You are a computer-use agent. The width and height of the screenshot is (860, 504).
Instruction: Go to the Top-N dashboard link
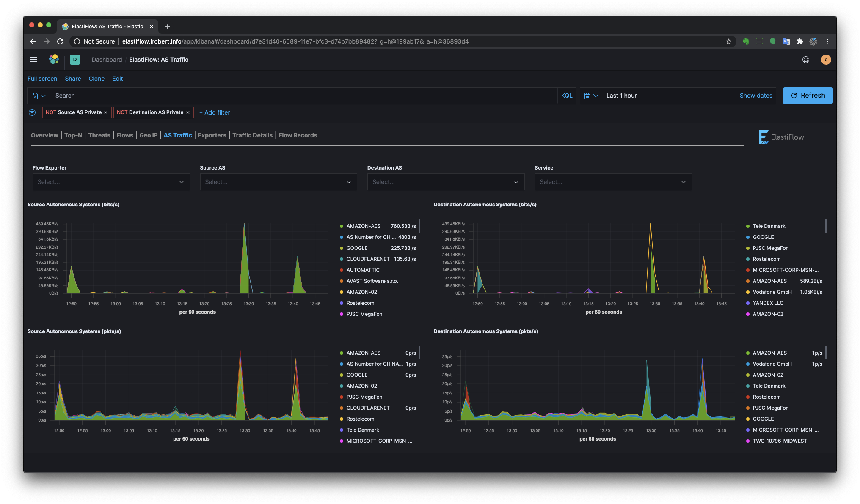tap(73, 135)
